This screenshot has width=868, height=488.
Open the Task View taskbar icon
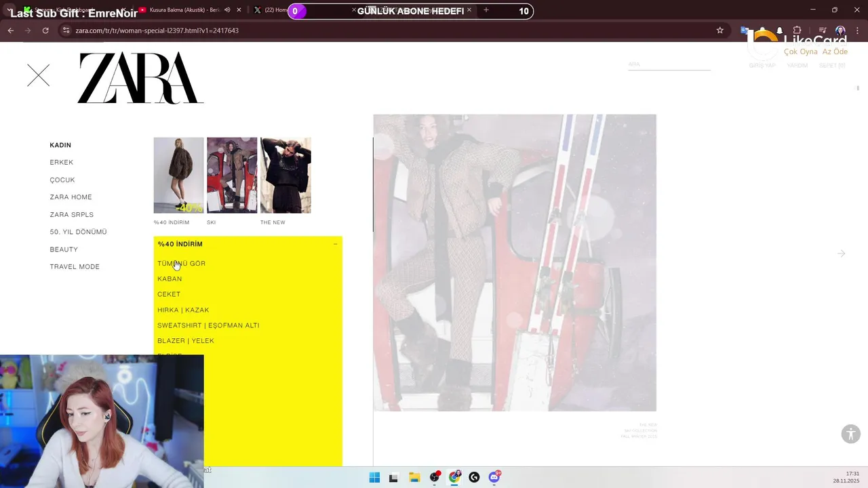pyautogui.click(x=393, y=477)
